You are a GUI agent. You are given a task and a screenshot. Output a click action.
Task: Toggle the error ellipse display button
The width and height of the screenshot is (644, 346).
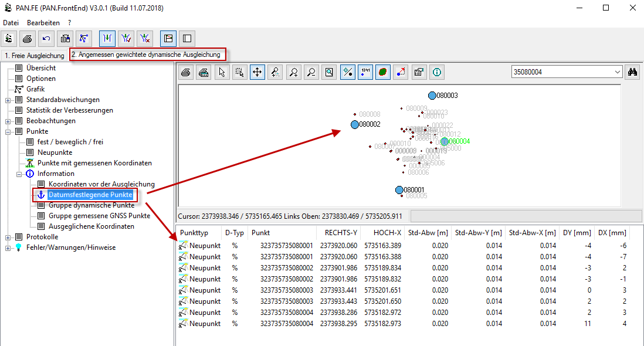pos(383,72)
